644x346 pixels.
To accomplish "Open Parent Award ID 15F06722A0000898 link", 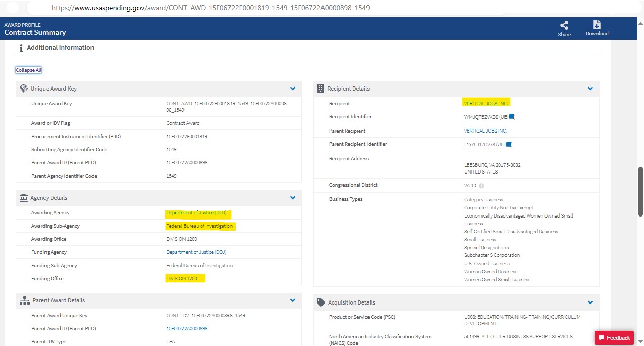I will [x=187, y=329].
